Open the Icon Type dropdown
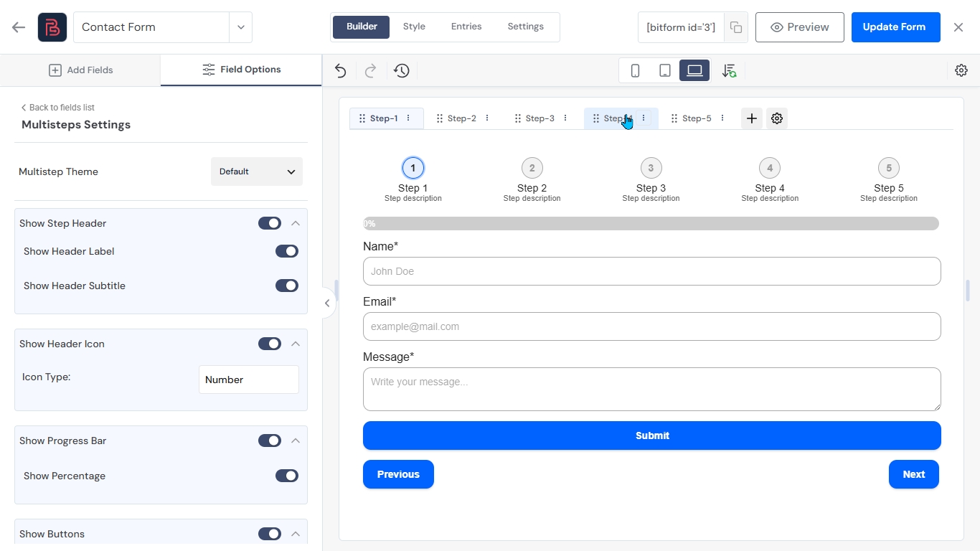Viewport: 980px width, 551px height. pos(249,380)
